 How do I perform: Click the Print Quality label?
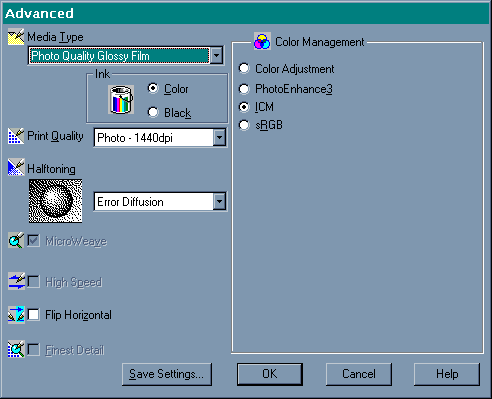(x=55, y=136)
